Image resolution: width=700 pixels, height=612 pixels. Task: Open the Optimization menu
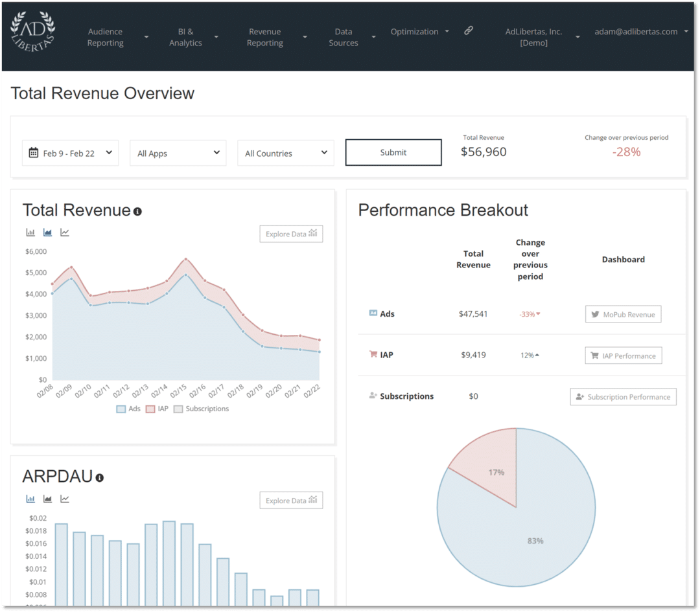(x=415, y=31)
